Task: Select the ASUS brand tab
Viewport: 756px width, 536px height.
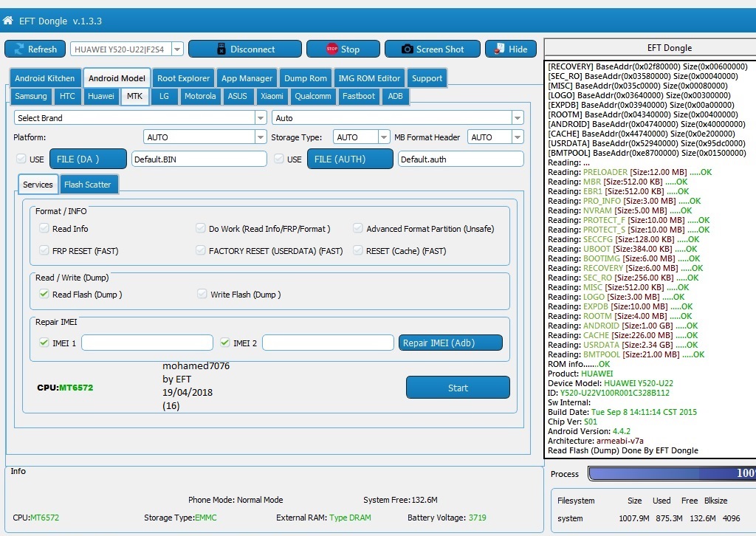Action: click(237, 96)
